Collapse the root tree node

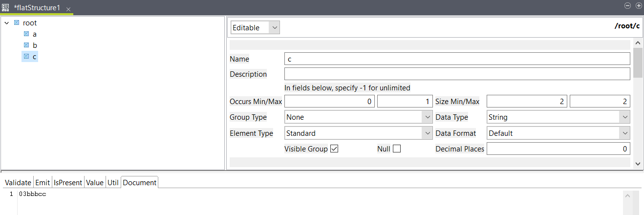click(x=7, y=23)
